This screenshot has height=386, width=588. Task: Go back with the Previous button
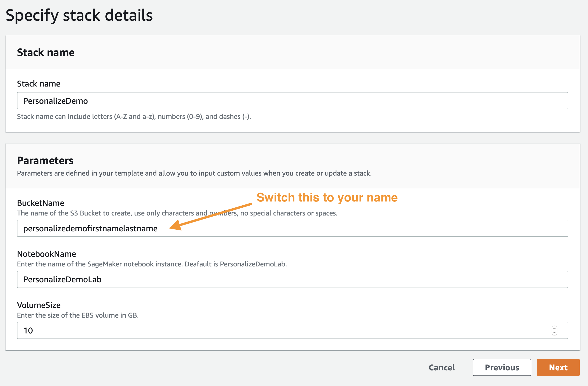502,367
